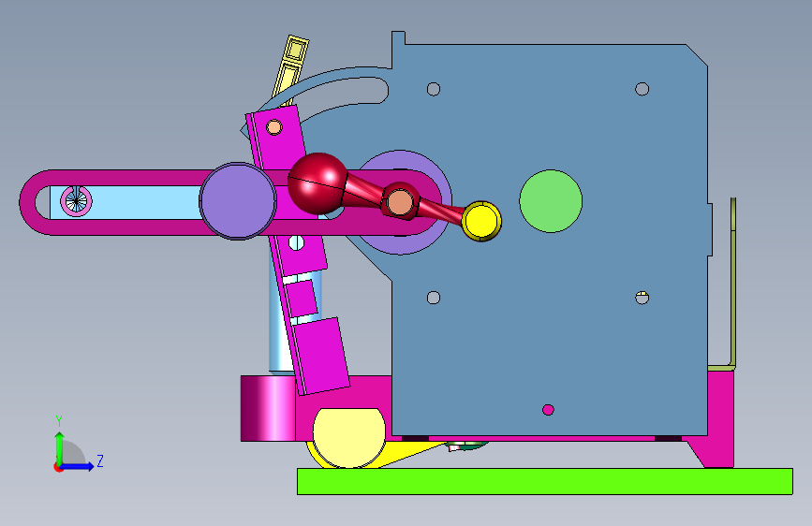Select the pale yellow roller at the bottom
The height and width of the screenshot is (526, 812).
pyautogui.click(x=349, y=437)
